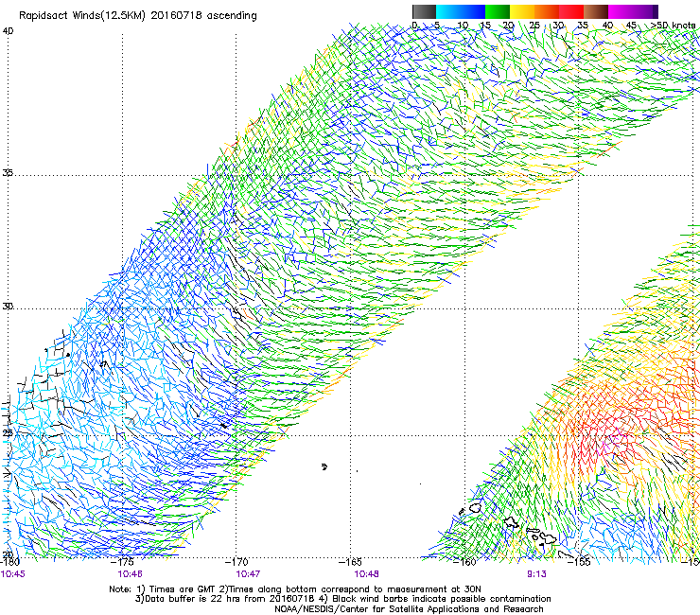Click the gray 0-5 knots legend swatch
The height and width of the screenshot is (615, 700).
424,11
